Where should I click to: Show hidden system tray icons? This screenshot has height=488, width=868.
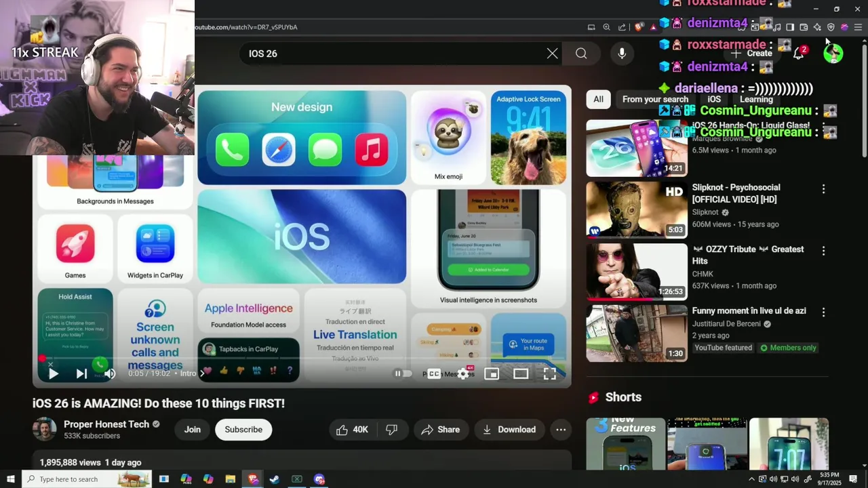751,479
